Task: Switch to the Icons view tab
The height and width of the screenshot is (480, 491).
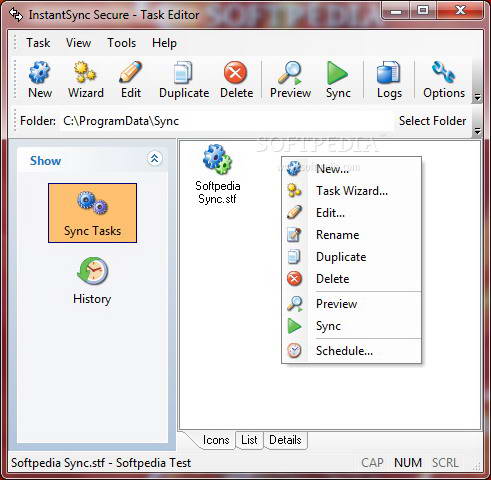Action: [216, 440]
